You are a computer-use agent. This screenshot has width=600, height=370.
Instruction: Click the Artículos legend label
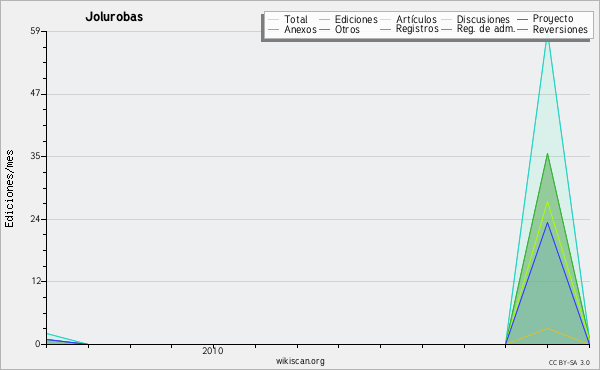[416, 20]
